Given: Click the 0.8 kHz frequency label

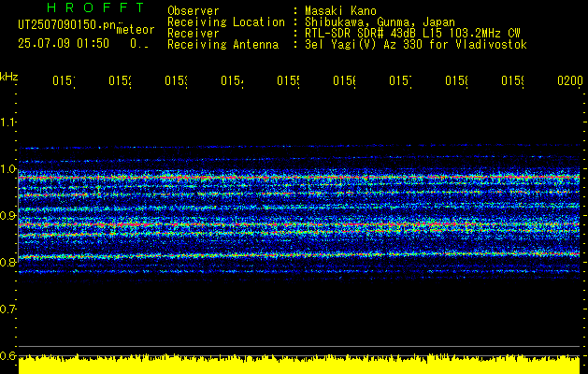Looking at the screenshot, I should pos(8,262).
